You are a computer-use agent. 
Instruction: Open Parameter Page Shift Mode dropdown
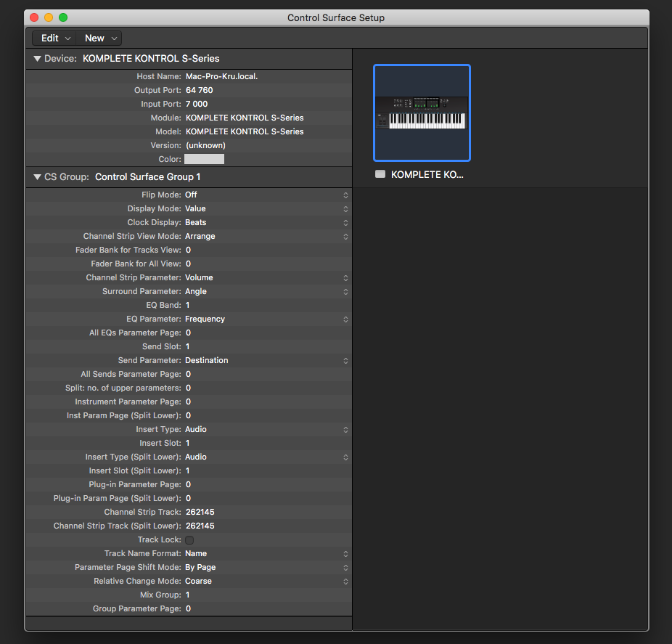266,567
